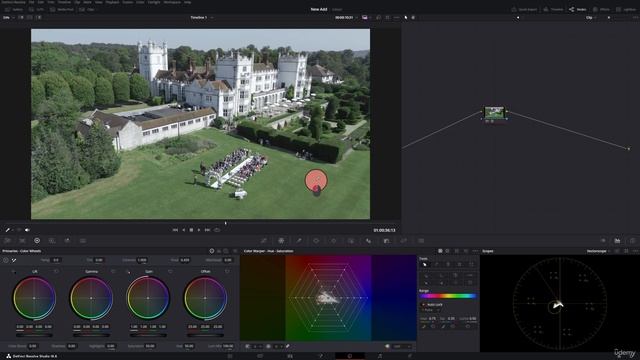This screenshot has width=640, height=360.
Task: Click the hue Range rainbow bar
Action: coord(448,296)
